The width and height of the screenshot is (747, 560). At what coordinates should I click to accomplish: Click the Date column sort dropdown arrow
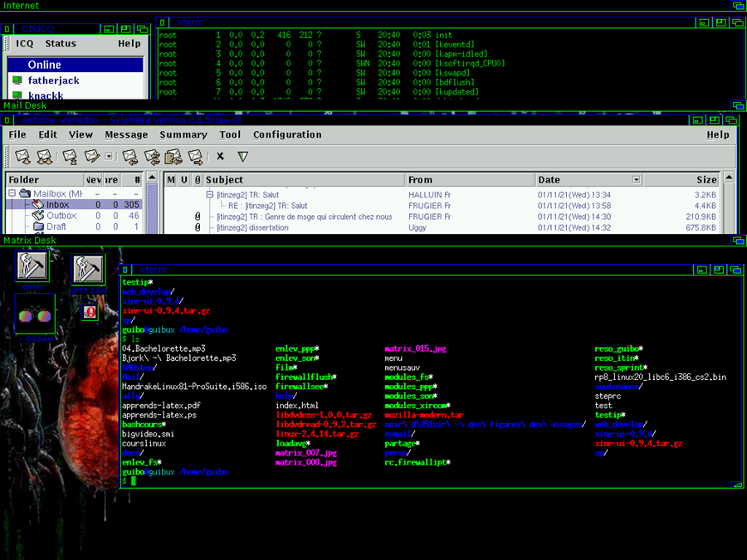pos(636,179)
